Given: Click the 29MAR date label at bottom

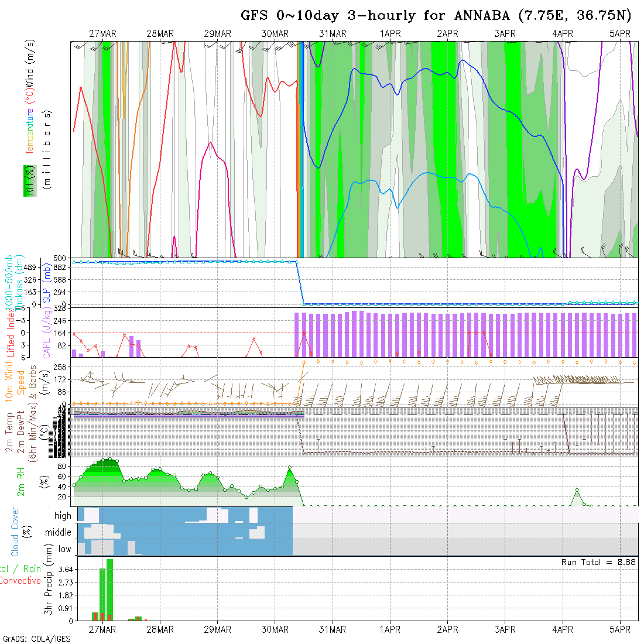Looking at the screenshot, I should [217, 629].
